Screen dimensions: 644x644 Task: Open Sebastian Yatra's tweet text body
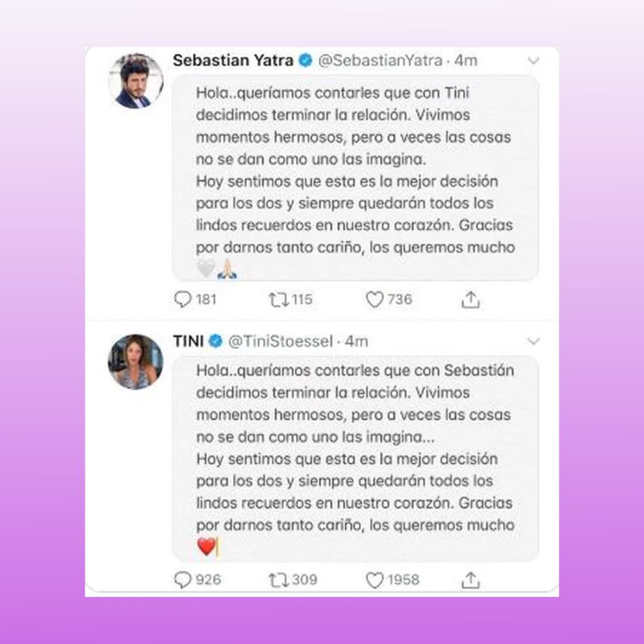point(355,178)
